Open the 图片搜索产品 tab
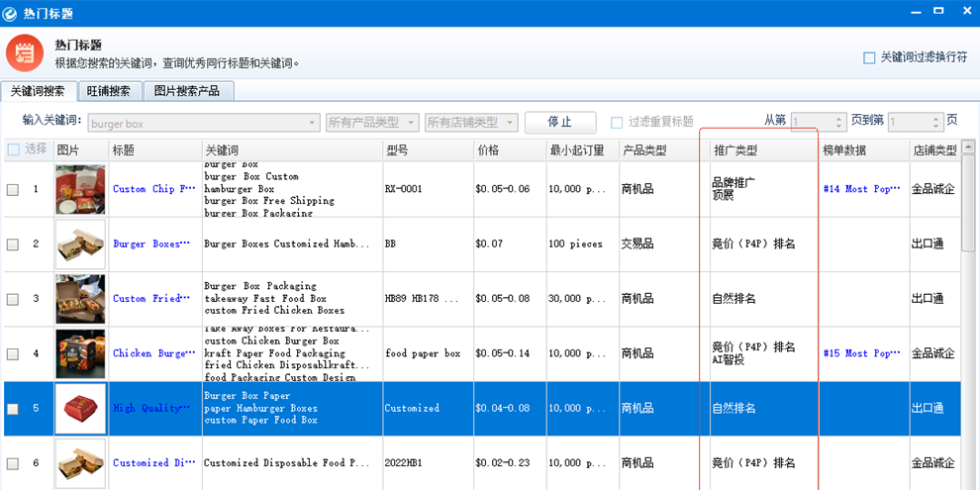This screenshot has width=980, height=490. coord(188,91)
